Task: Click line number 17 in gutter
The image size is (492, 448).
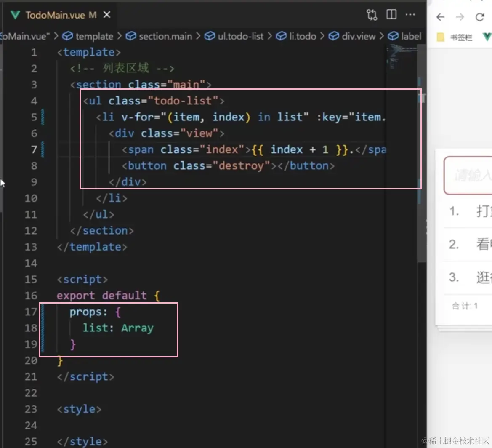Action: [x=31, y=312]
